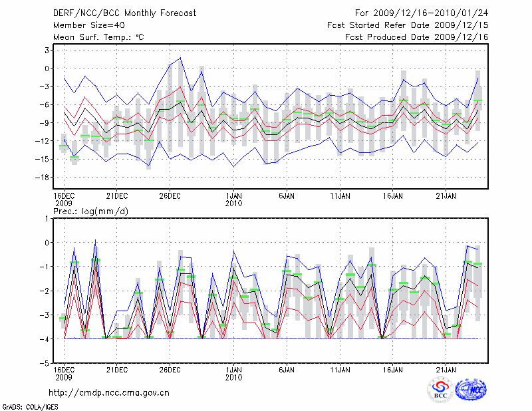The width and height of the screenshot is (532, 411).
Task: Select 26DEC tick label on temperature chart
Action: (x=170, y=196)
